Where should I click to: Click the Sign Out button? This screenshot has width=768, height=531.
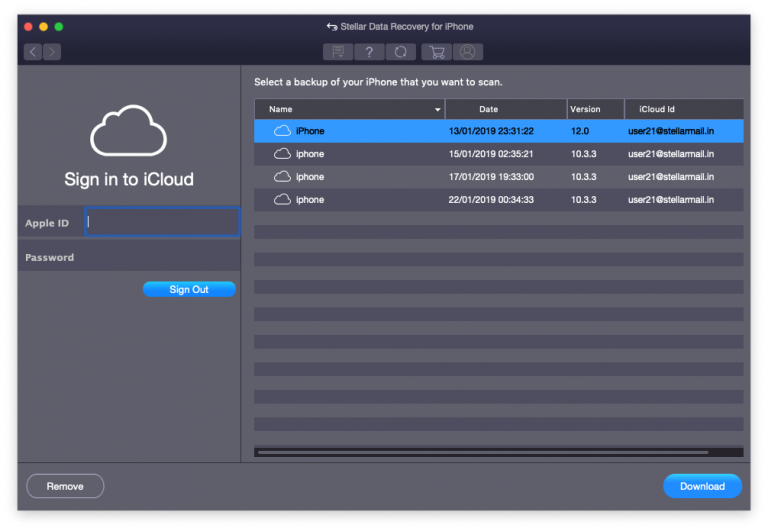[x=189, y=290]
